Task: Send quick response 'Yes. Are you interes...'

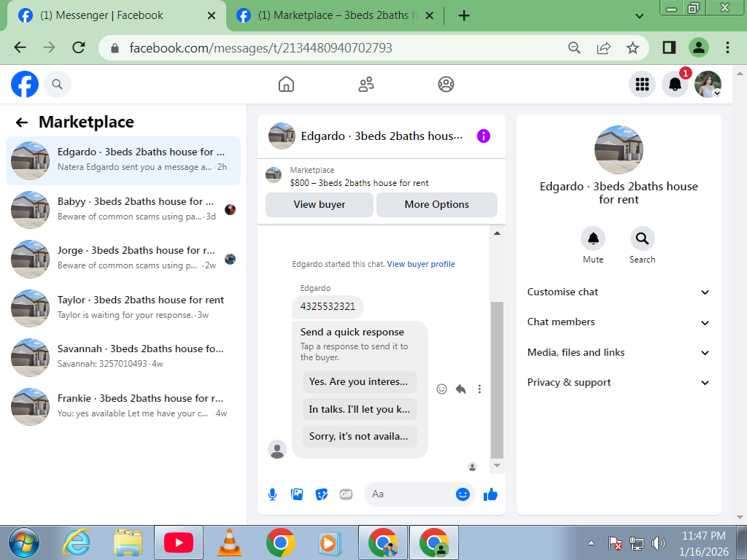Action: tap(359, 382)
